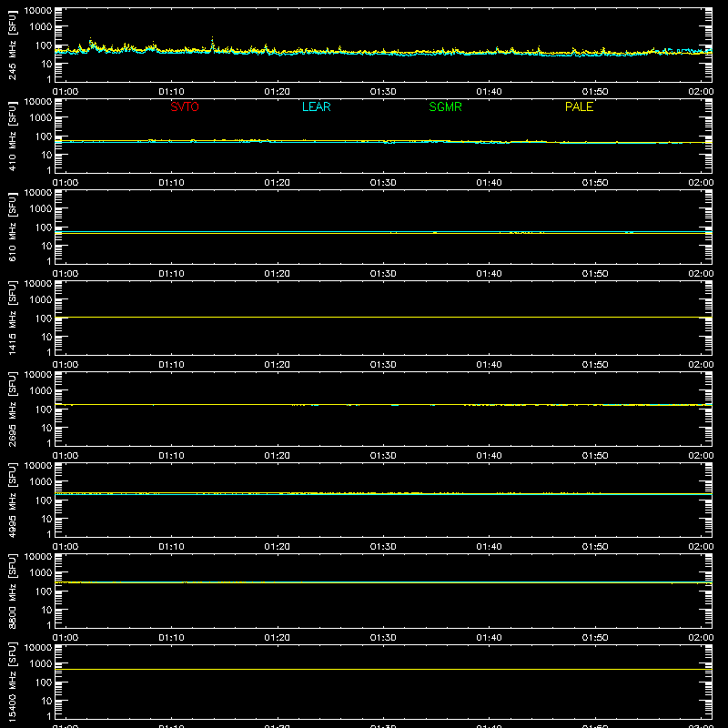Click the 2695 MHz [SFU] axis label
Screen dimensions: 728x728
click(12, 409)
